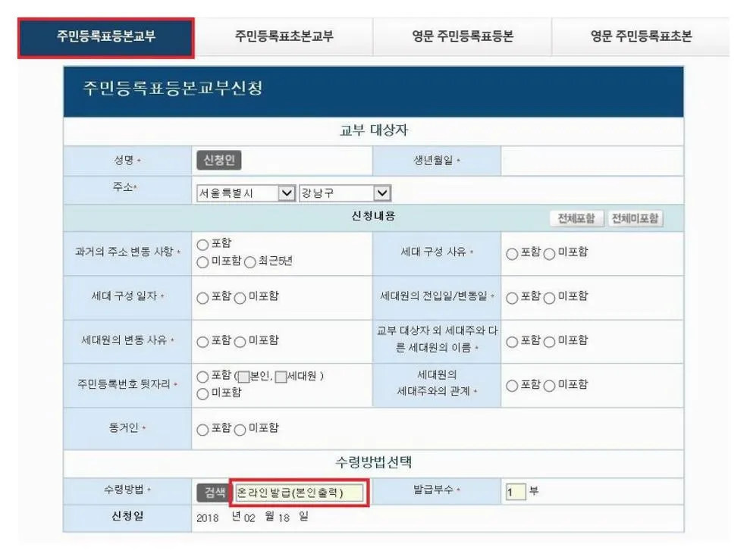Select 포함 for 세대원의 전입일/변동일

[x=512, y=298]
